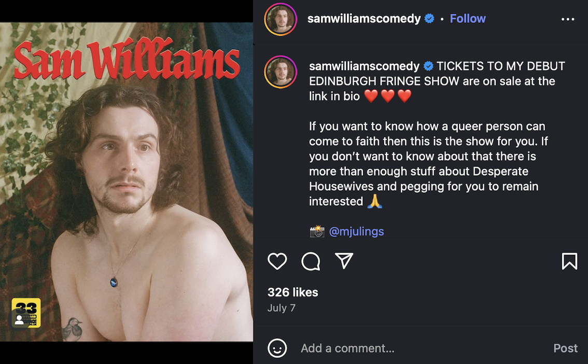This screenshot has width=588, height=364.
Task: Open the @mjulings profile link
Action: pos(356,231)
